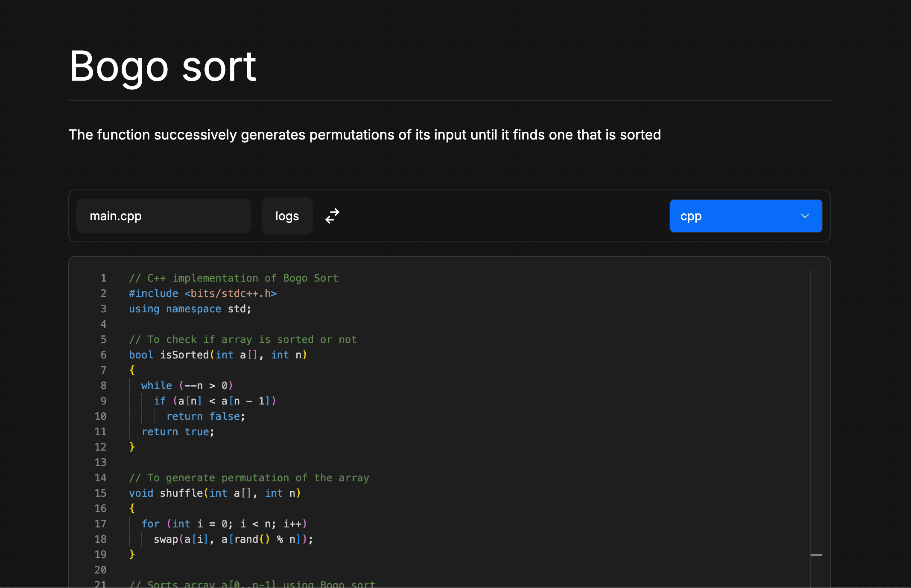911x588 pixels.
Task: Switch to the main.cpp tab
Action: point(164,216)
